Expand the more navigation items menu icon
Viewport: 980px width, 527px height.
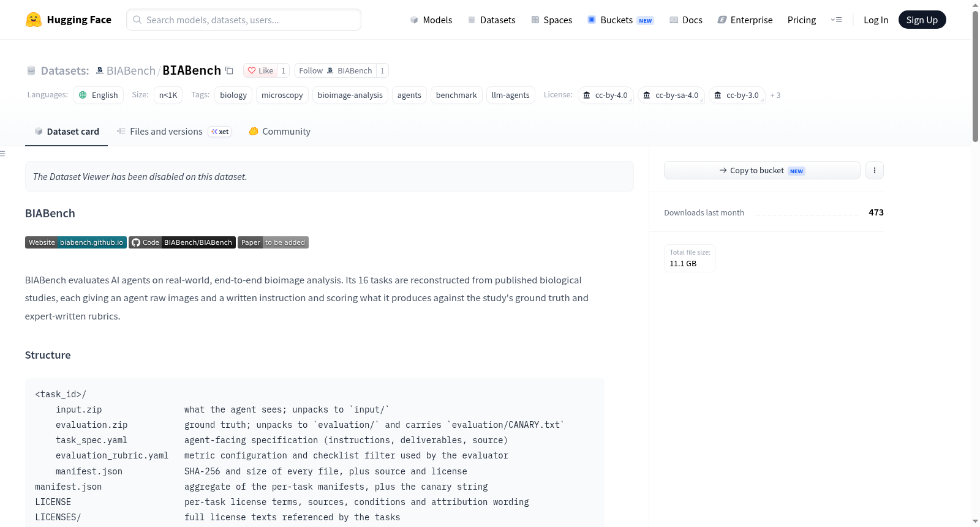[836, 20]
